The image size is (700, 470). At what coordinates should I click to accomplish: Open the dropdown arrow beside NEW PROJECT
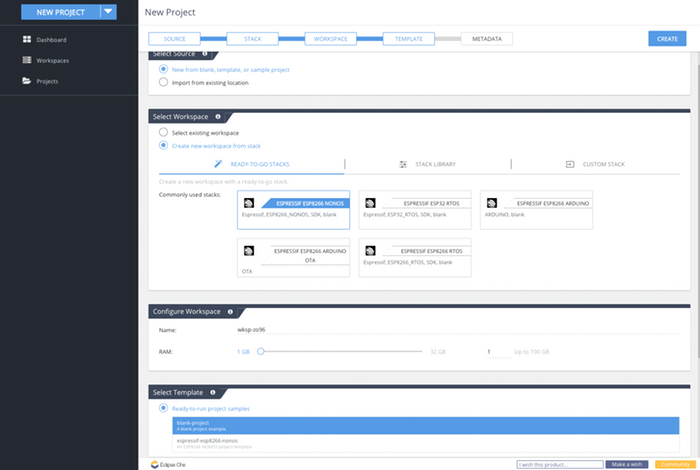point(108,12)
